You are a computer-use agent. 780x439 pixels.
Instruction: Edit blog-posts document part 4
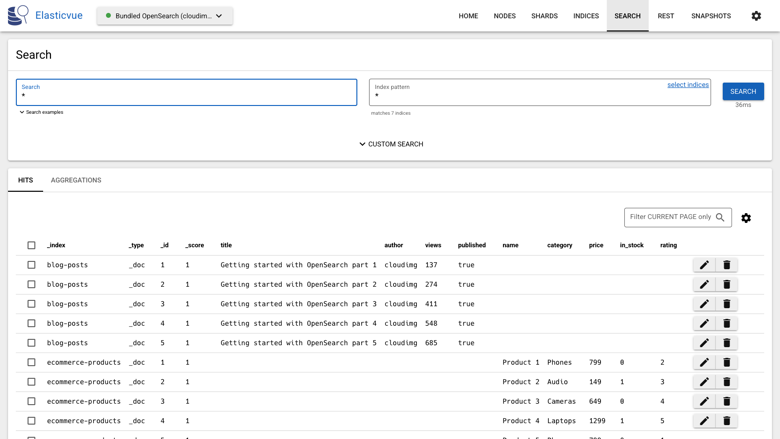(704, 323)
